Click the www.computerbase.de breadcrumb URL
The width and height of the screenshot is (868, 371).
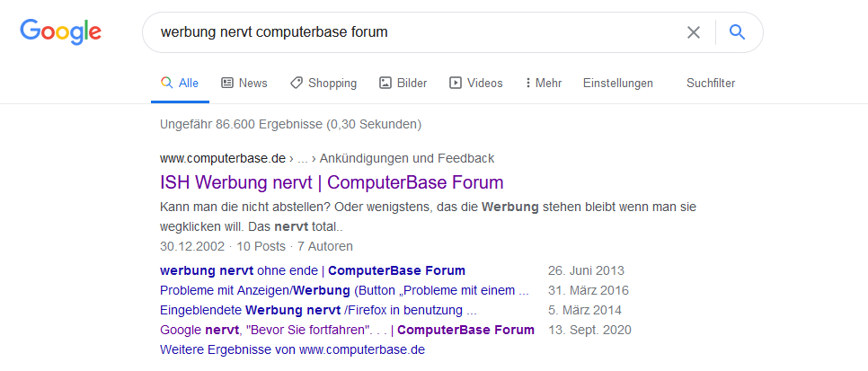[x=223, y=158]
